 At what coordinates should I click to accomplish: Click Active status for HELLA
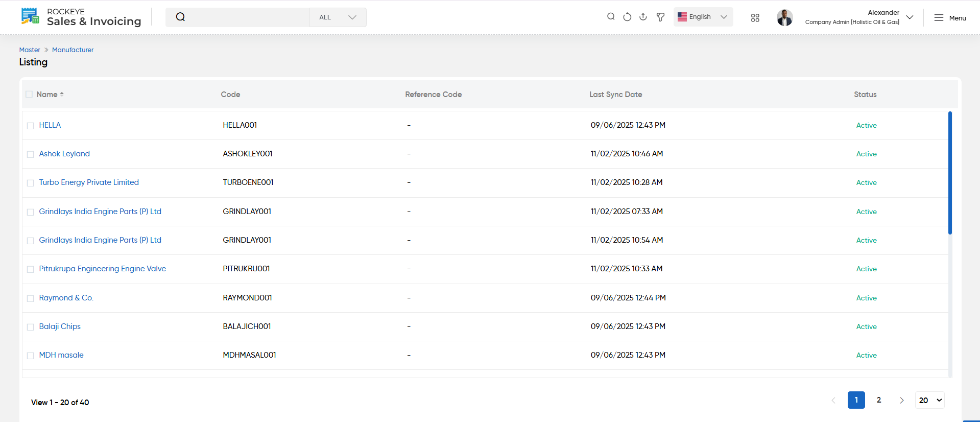(x=867, y=126)
